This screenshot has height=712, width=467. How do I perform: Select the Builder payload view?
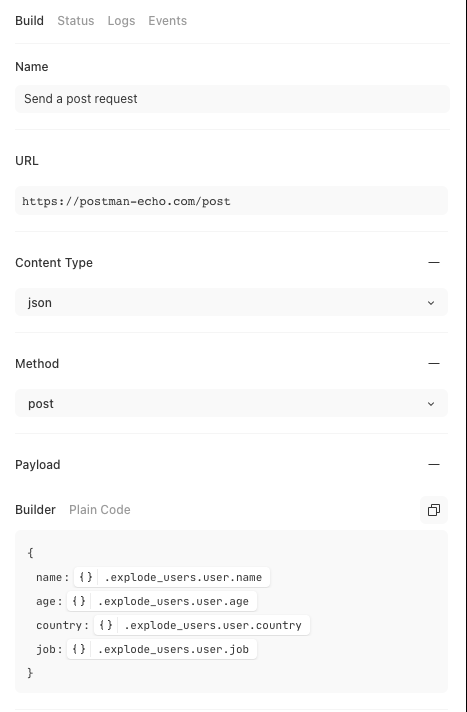click(x=35, y=510)
